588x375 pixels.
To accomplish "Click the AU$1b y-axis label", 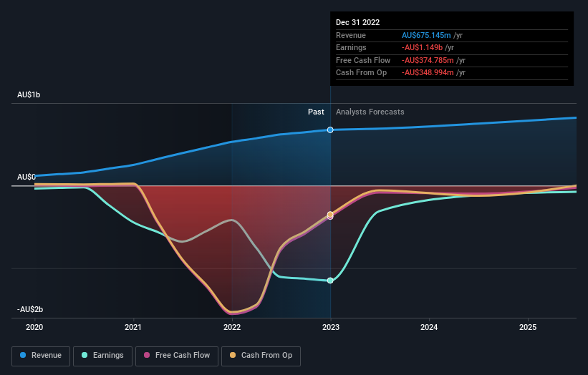I will point(29,94).
